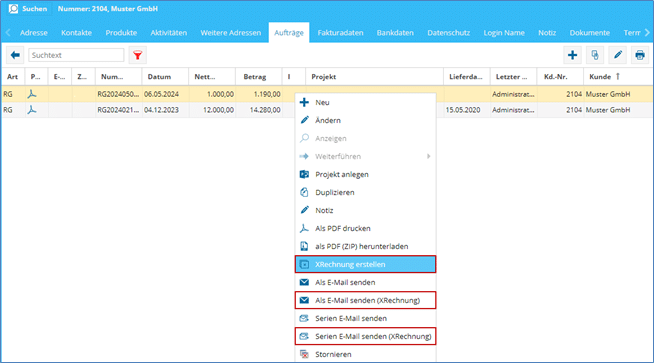Open the Fakturadaten tab

(x=340, y=33)
